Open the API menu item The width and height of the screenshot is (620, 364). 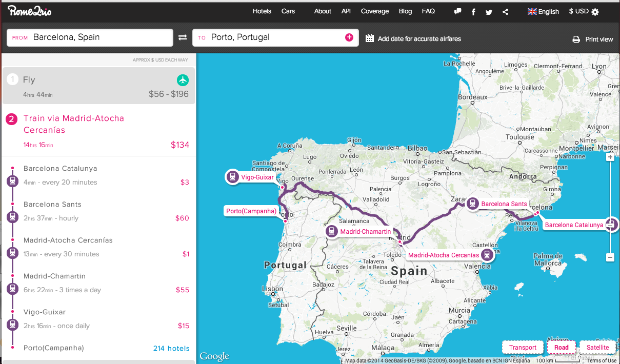click(346, 11)
